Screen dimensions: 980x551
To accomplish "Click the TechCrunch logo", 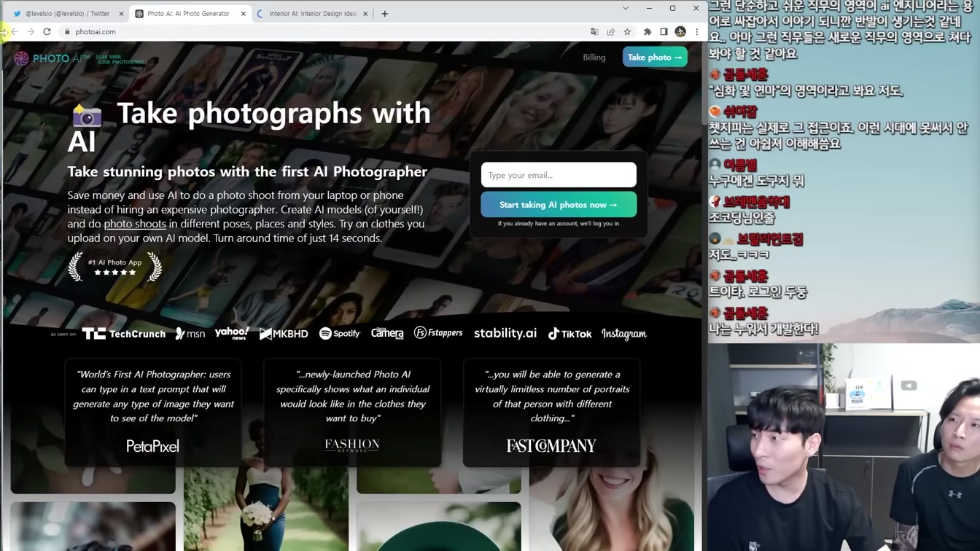I will [124, 334].
